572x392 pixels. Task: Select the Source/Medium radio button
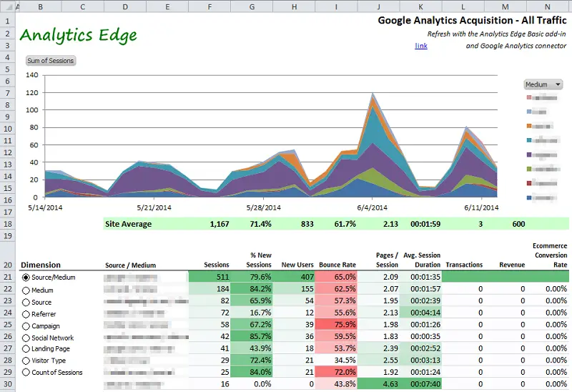pyautogui.click(x=26, y=278)
